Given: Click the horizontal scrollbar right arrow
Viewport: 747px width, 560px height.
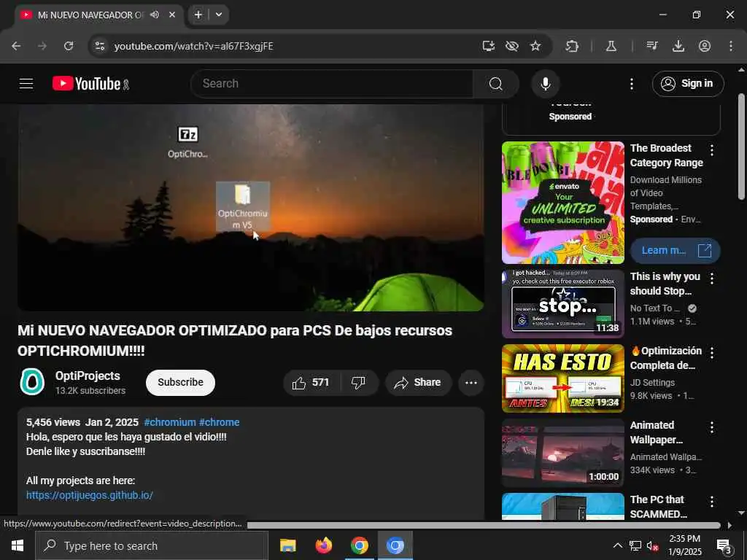Looking at the screenshot, I should pyautogui.click(x=729, y=525).
